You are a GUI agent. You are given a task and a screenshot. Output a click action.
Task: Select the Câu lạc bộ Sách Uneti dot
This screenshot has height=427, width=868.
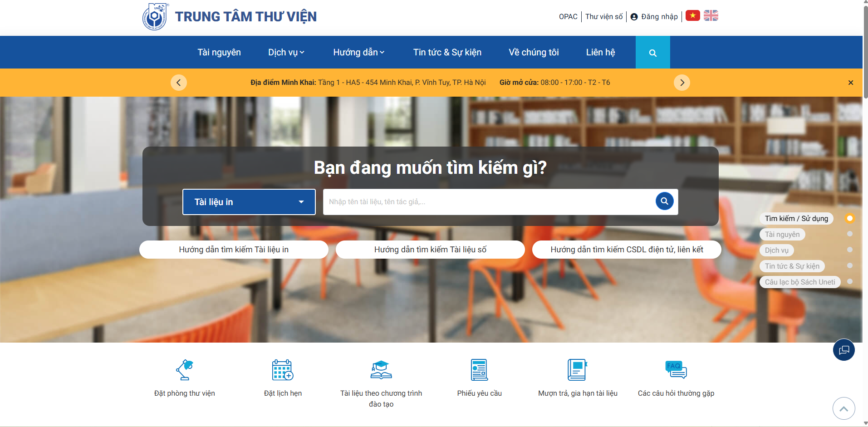pyautogui.click(x=849, y=282)
